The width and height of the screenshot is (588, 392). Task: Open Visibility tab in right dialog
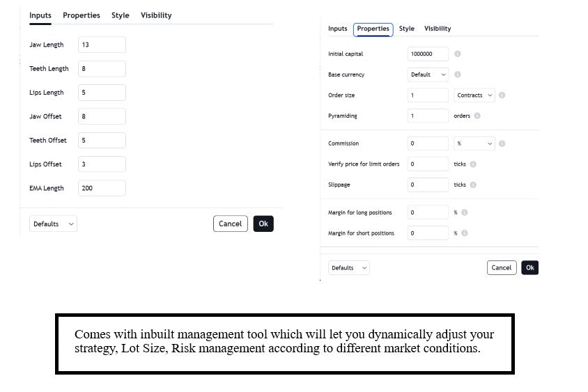coord(438,29)
